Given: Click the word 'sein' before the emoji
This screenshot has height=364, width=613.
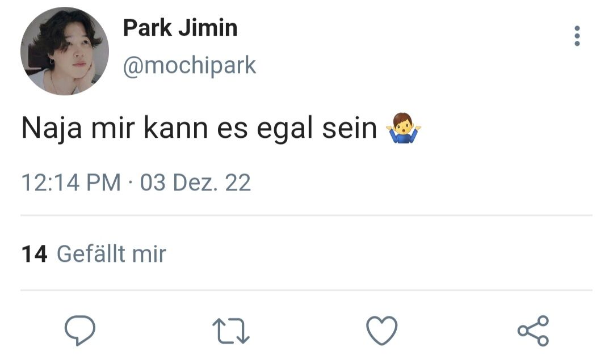Looking at the screenshot, I should point(349,128).
